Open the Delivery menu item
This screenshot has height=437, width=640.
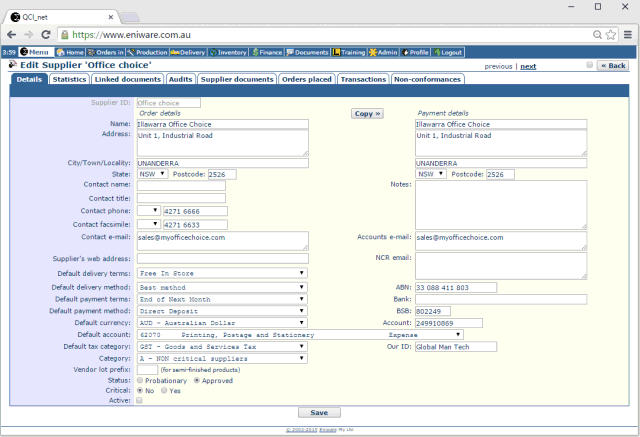pos(188,52)
